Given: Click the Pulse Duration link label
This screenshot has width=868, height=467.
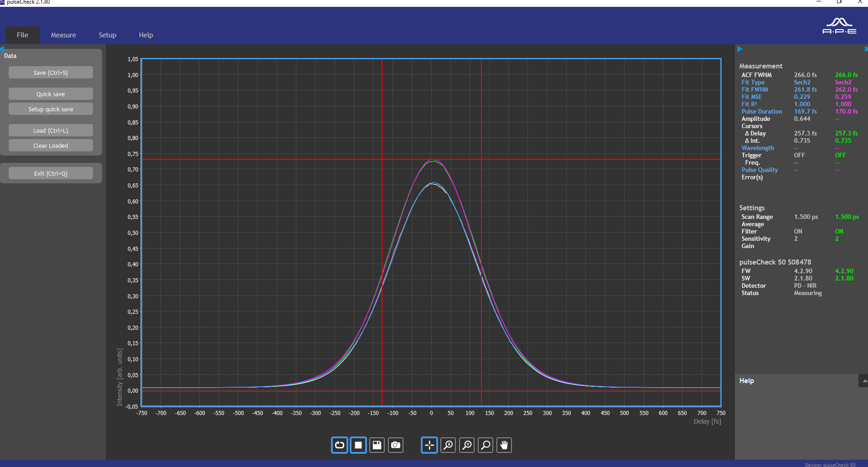Looking at the screenshot, I should 761,111.
